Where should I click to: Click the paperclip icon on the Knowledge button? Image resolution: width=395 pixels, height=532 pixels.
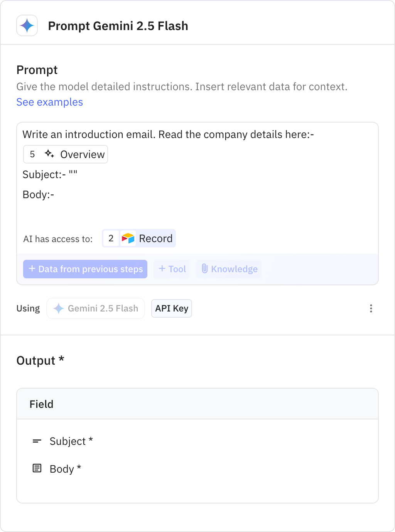pyautogui.click(x=204, y=269)
